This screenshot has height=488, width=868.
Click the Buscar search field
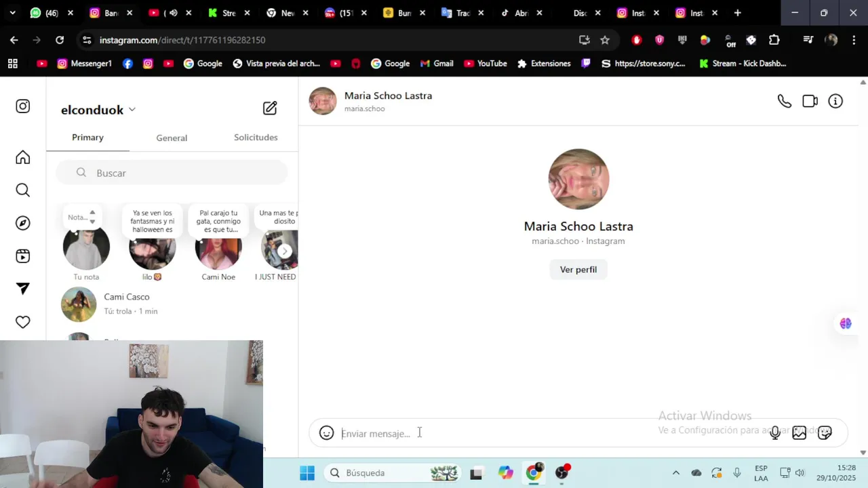coord(172,173)
